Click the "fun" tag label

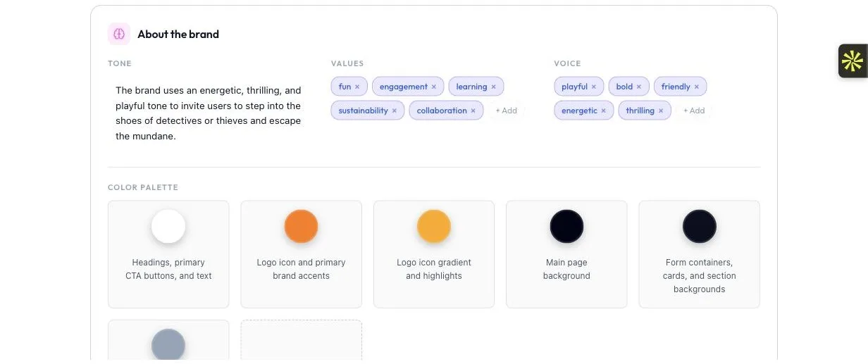(345, 87)
